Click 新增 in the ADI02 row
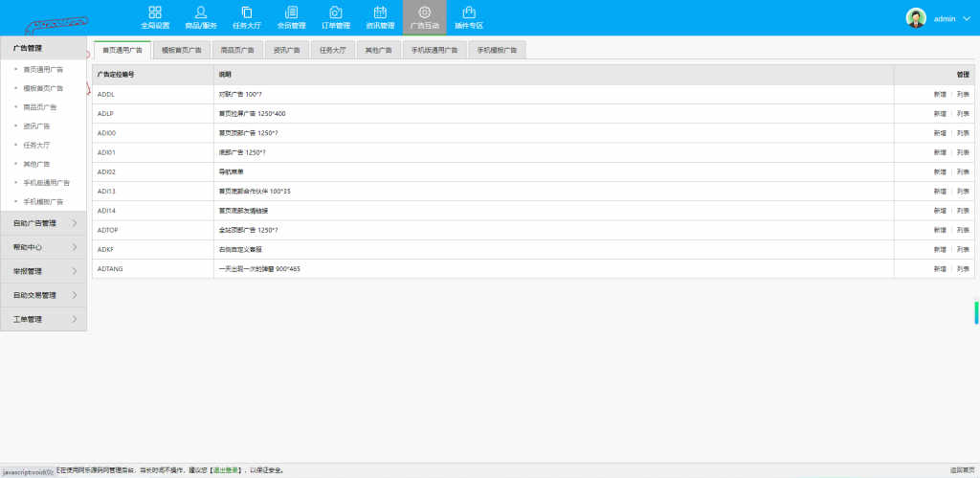Viewport: 980px width, 478px height. [x=940, y=171]
